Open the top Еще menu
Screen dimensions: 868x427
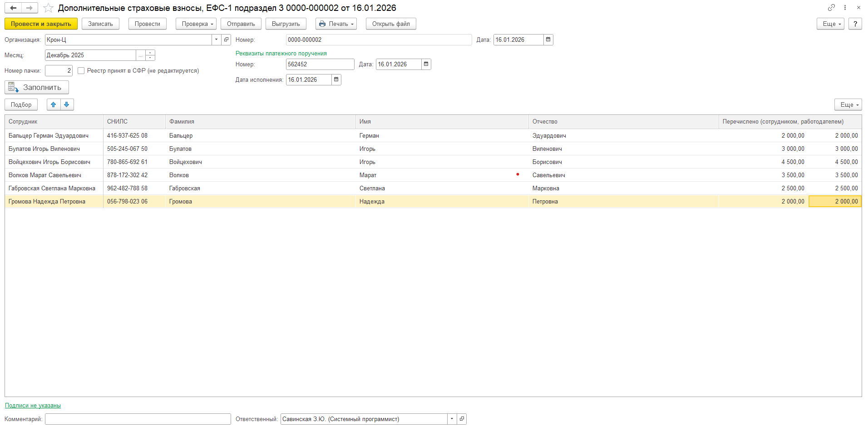830,24
